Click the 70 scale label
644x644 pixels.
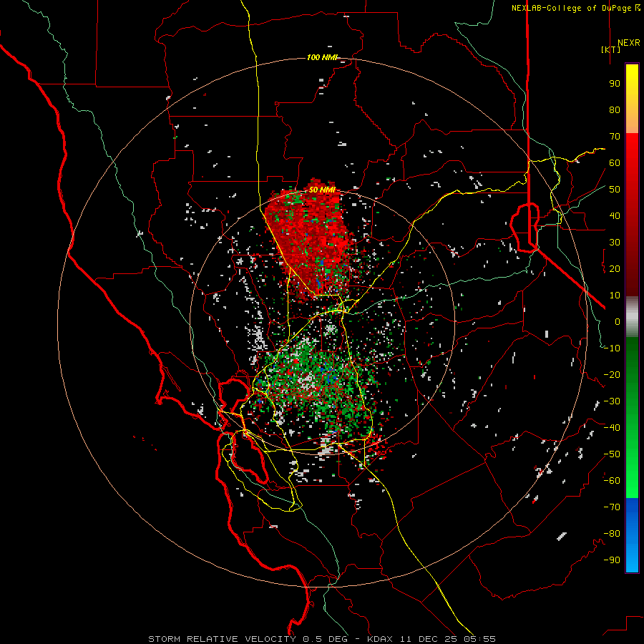tap(615, 137)
